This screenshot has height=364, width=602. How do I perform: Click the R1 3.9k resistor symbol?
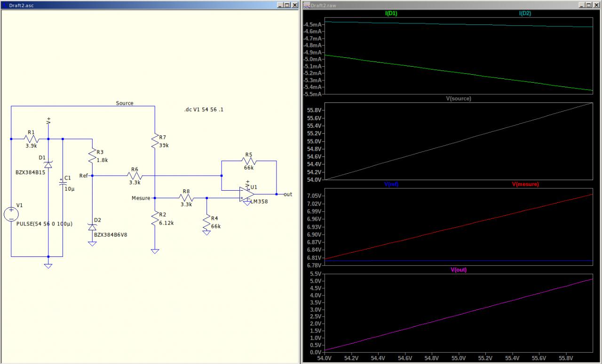click(31, 139)
